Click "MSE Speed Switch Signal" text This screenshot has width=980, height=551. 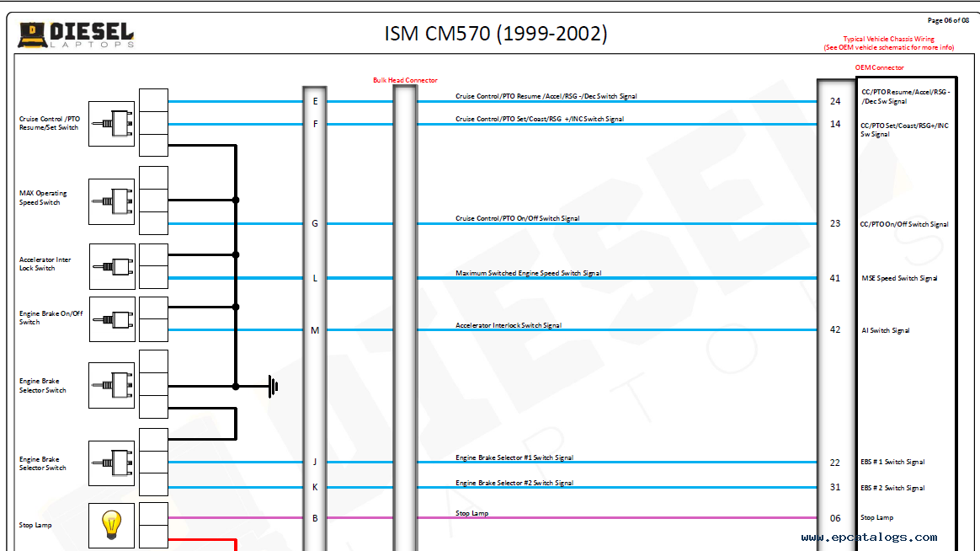pos(899,278)
